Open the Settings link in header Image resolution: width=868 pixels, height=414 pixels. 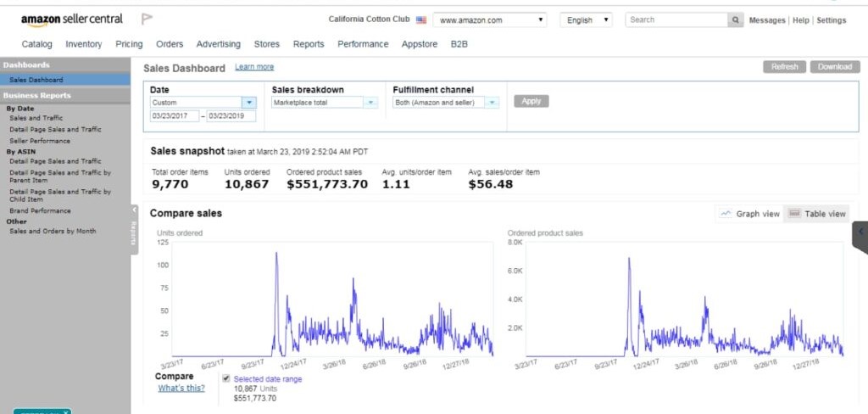tap(832, 20)
